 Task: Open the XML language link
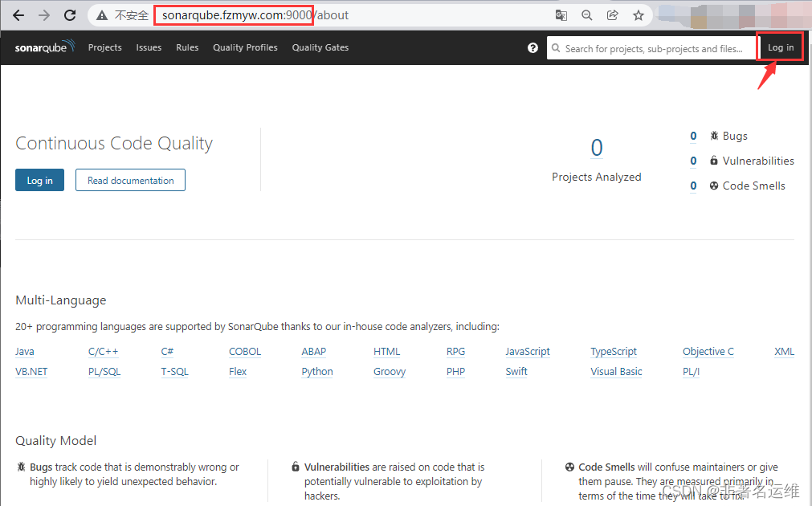tap(784, 351)
